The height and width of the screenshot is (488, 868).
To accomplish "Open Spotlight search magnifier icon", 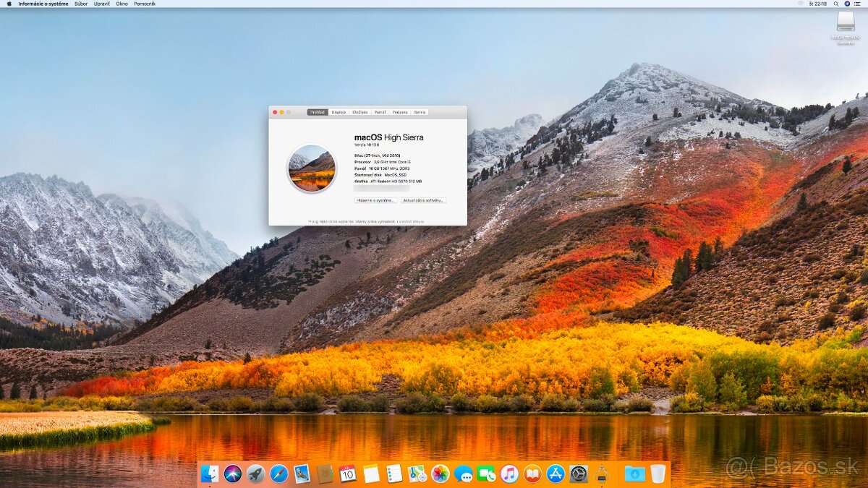I will pos(836,4).
